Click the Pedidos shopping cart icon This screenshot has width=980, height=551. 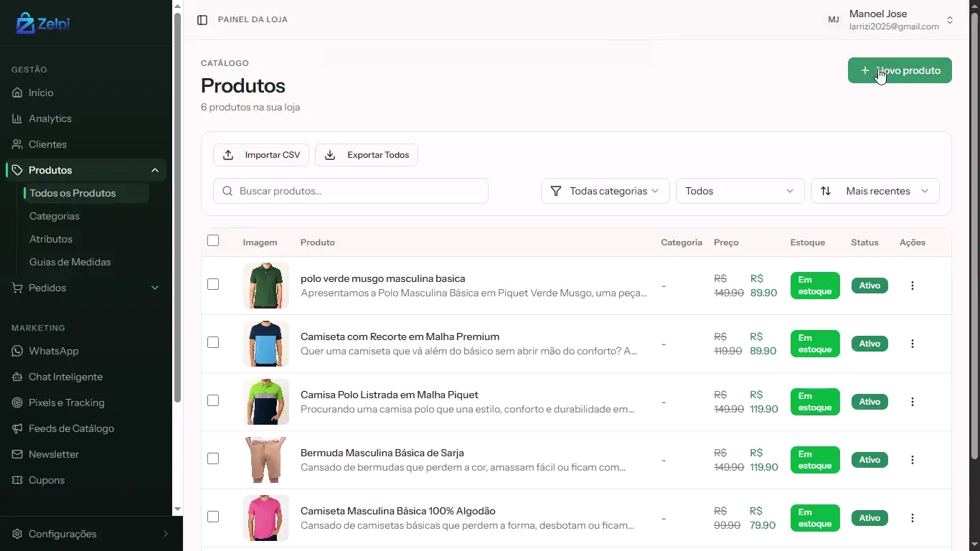(17, 288)
